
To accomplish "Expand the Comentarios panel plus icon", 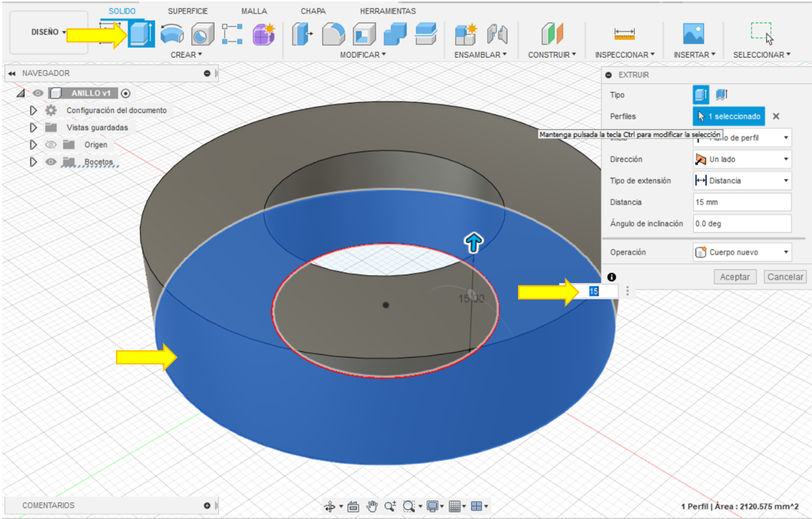I will pos(207,506).
